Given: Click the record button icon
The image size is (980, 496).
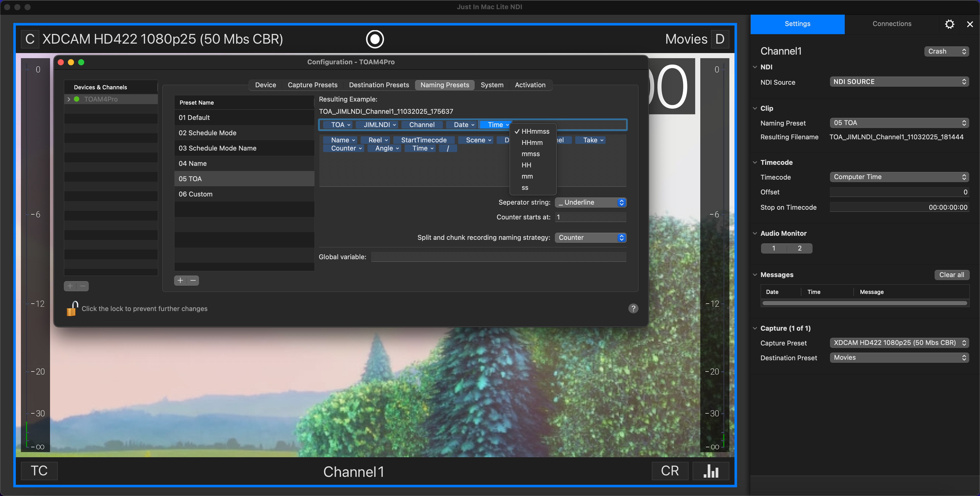Looking at the screenshot, I should click(375, 39).
